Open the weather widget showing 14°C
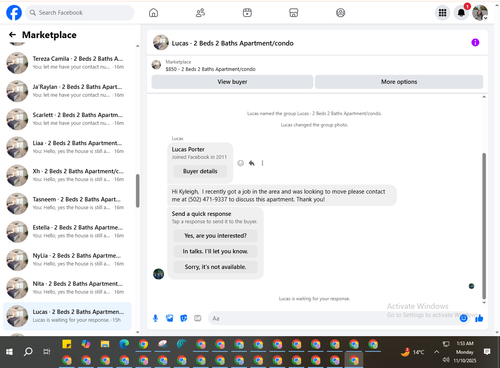Image resolution: width=500 pixels, height=368 pixels. point(413,352)
